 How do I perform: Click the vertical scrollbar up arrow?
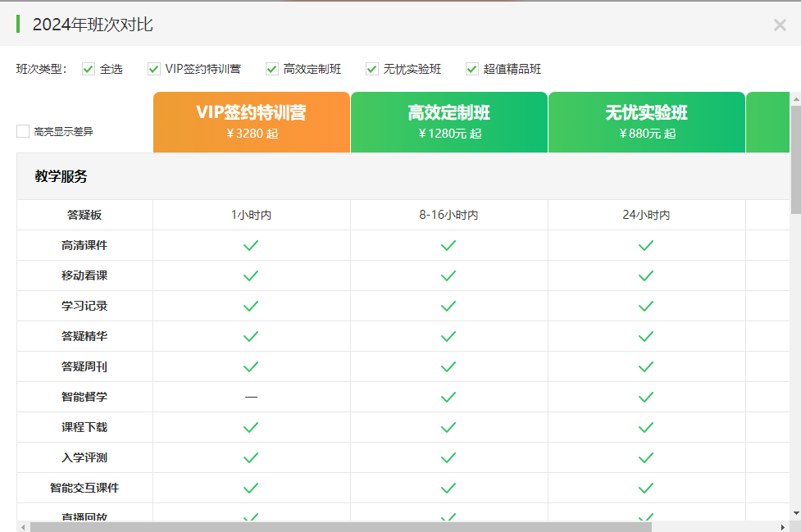click(795, 98)
